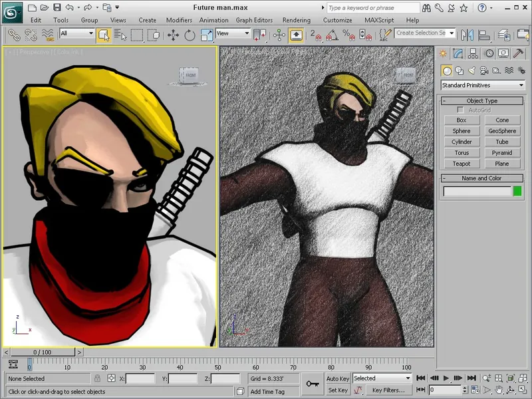Click the Pyramid primitive button
Image resolution: width=532 pixels, height=399 pixels.
point(502,153)
